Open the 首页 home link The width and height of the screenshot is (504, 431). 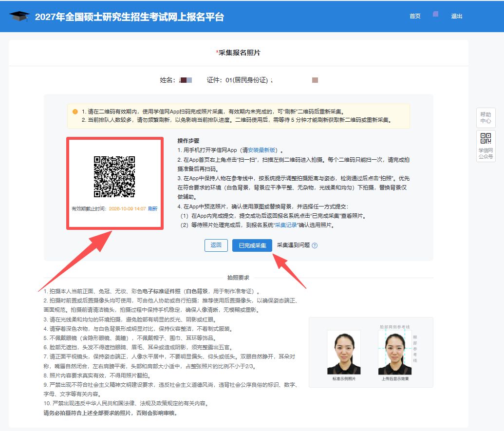414,16
